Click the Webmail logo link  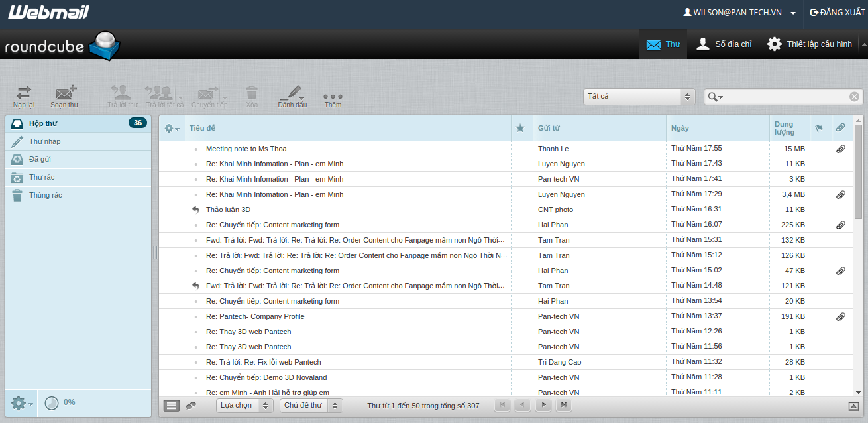48,12
